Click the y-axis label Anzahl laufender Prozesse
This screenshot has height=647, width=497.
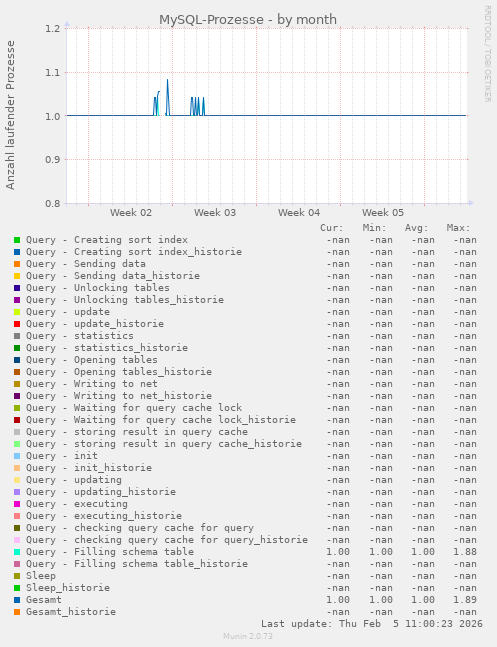[10, 115]
